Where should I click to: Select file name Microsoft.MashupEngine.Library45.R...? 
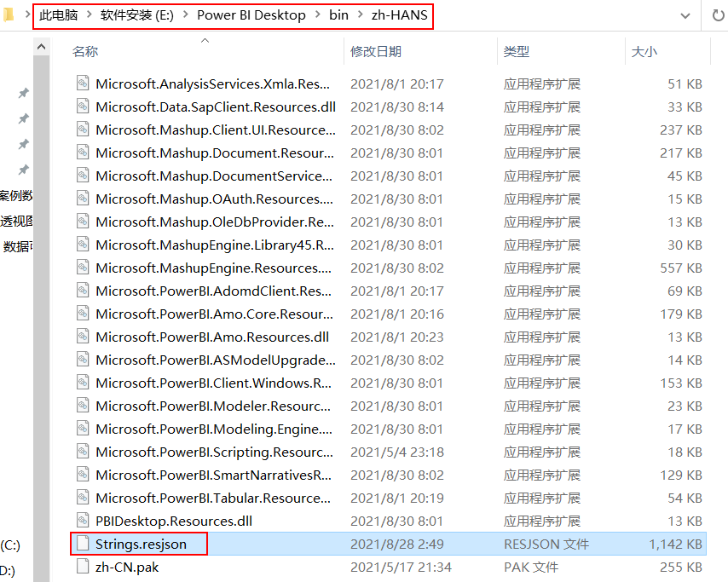tap(215, 245)
